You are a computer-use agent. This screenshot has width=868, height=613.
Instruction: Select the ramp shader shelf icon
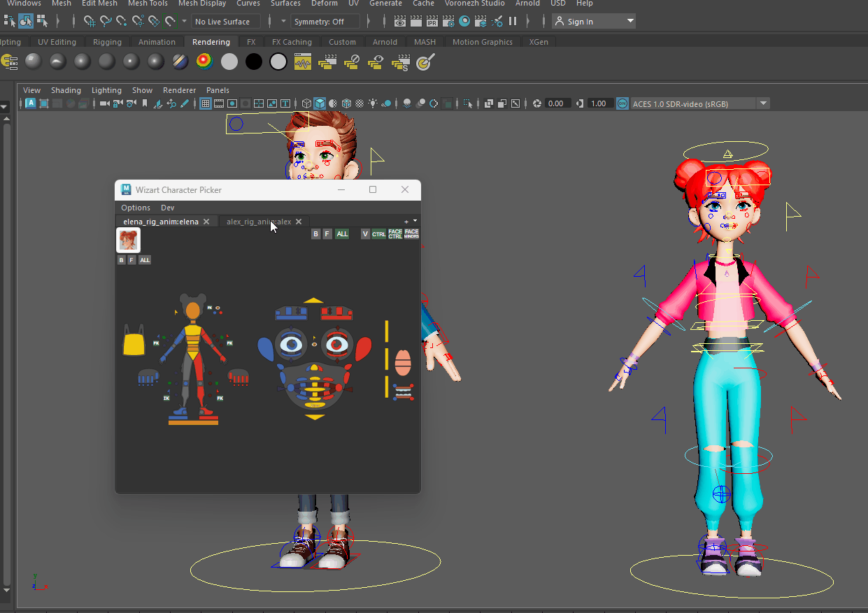click(x=204, y=62)
